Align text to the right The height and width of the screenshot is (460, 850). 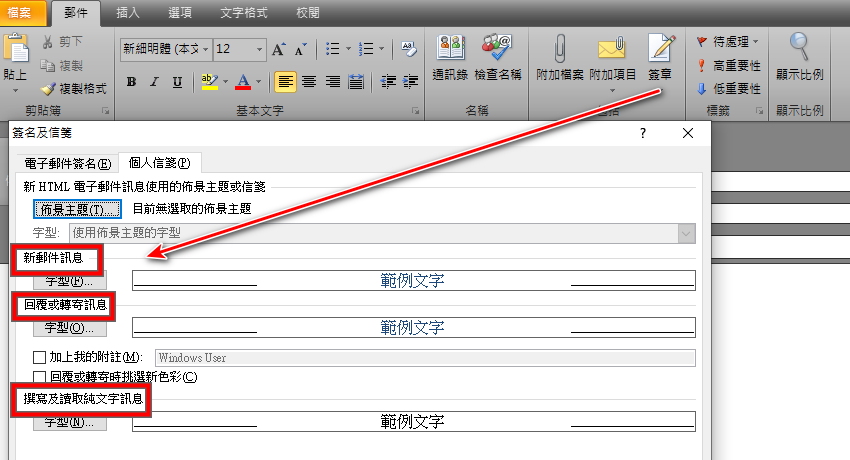[x=332, y=82]
